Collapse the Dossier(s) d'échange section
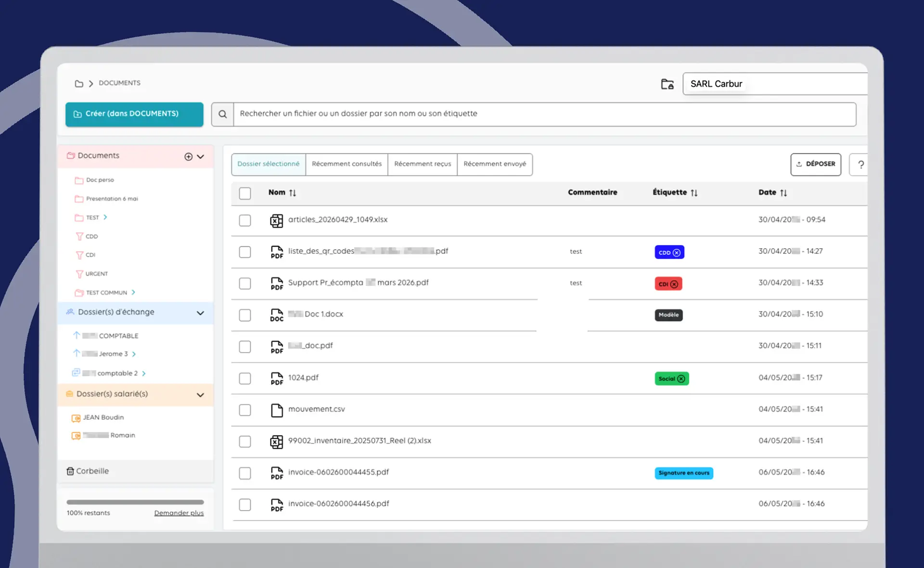 coord(200,313)
